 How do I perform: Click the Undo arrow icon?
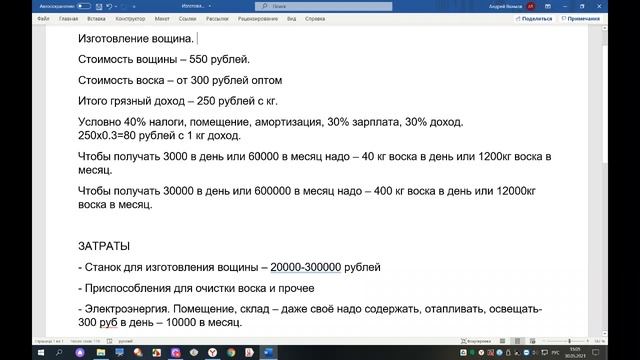click(x=109, y=7)
